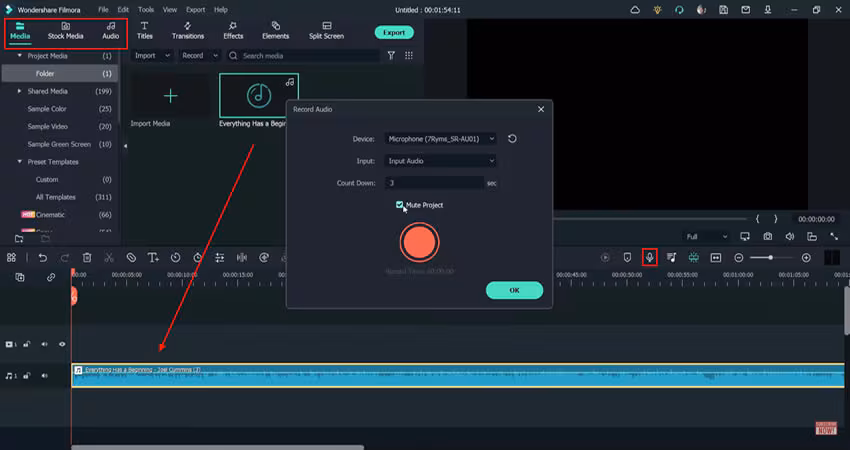Click the add track icon
850x450 pixels.
tap(20, 277)
